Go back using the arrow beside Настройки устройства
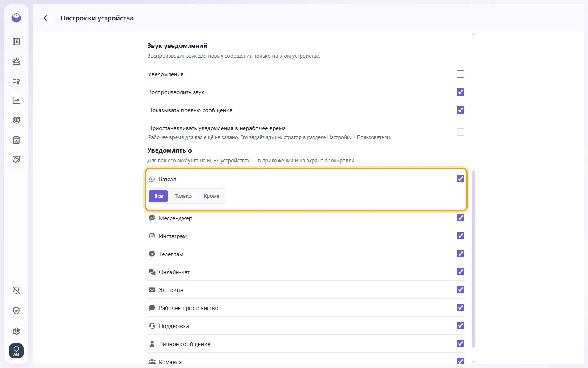This screenshot has width=588, height=368. 47,18
